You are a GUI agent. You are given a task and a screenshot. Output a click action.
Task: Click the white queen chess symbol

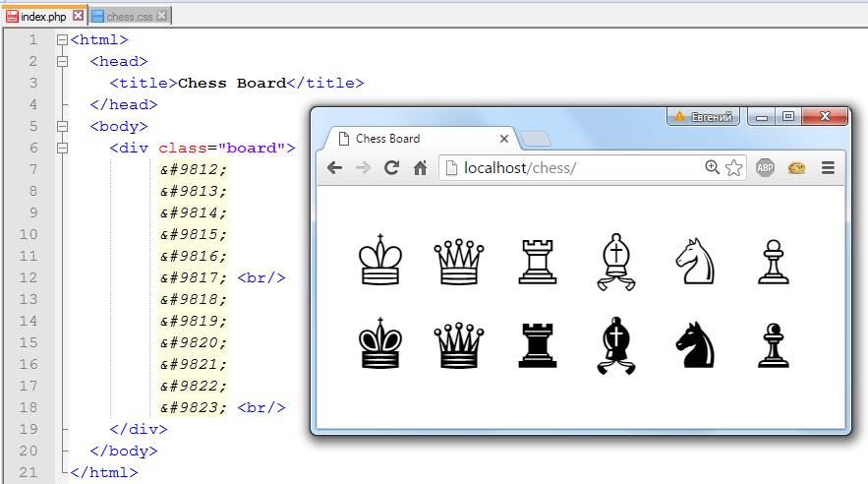(x=459, y=262)
